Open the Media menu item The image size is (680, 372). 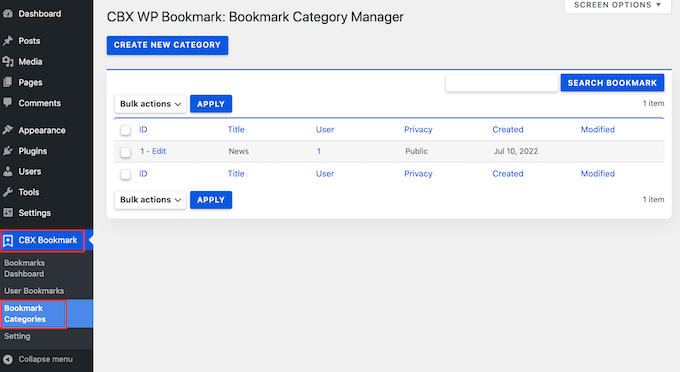(30, 62)
